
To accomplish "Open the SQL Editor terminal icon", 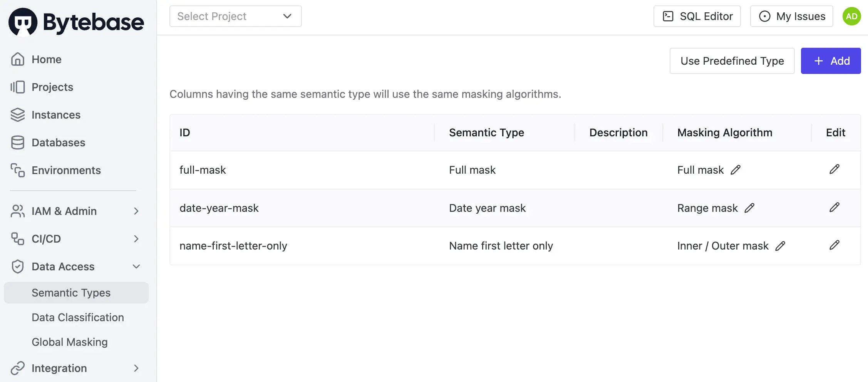I will (x=667, y=16).
